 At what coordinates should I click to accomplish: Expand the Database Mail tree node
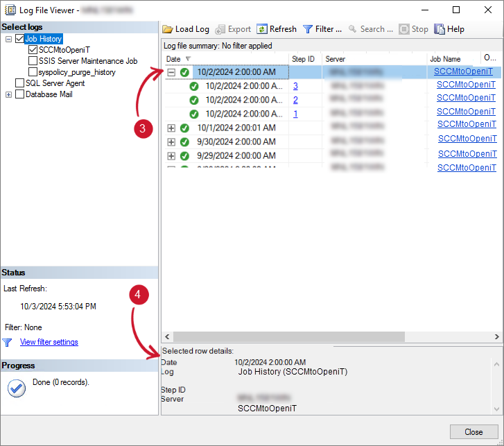[x=8, y=94]
